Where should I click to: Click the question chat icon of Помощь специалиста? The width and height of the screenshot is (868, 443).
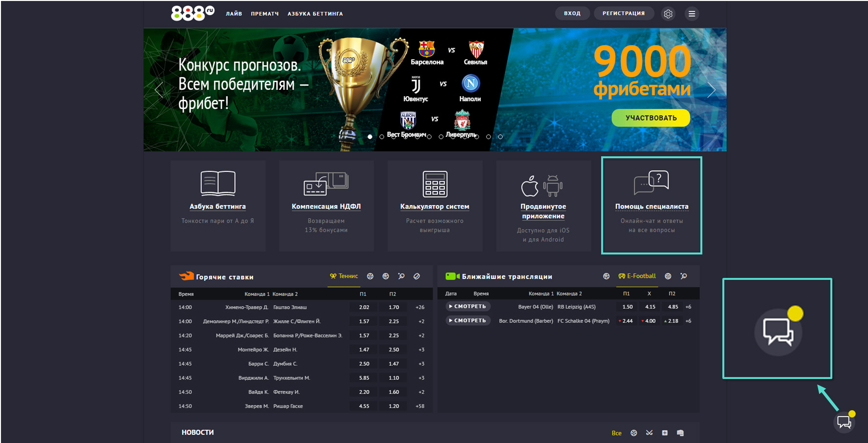(x=651, y=183)
